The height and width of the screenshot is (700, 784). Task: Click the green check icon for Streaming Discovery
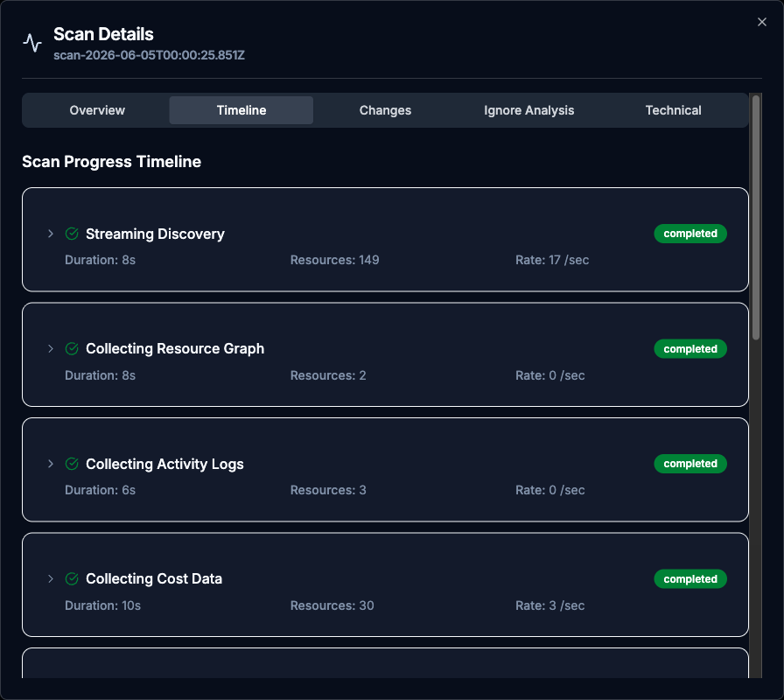click(72, 234)
